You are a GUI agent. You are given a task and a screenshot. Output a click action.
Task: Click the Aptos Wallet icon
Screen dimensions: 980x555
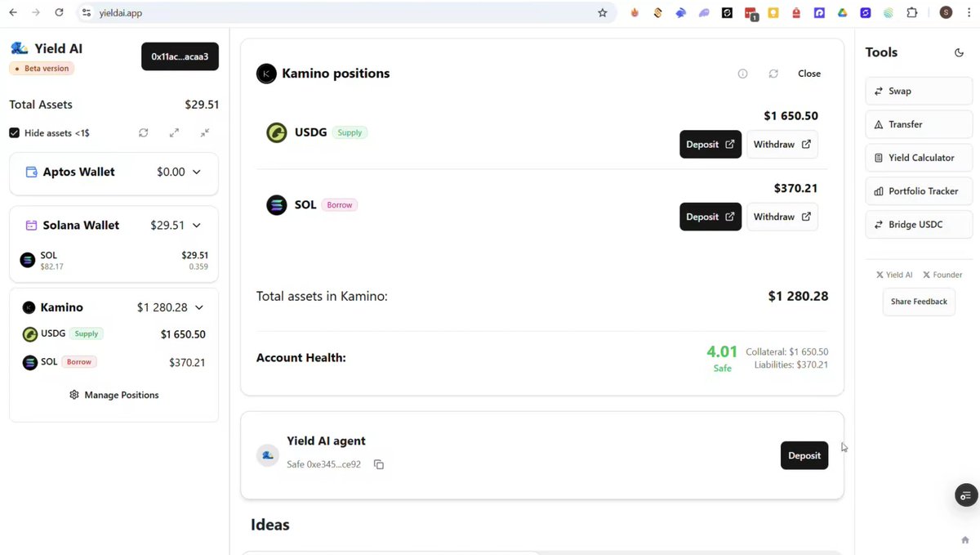point(32,172)
